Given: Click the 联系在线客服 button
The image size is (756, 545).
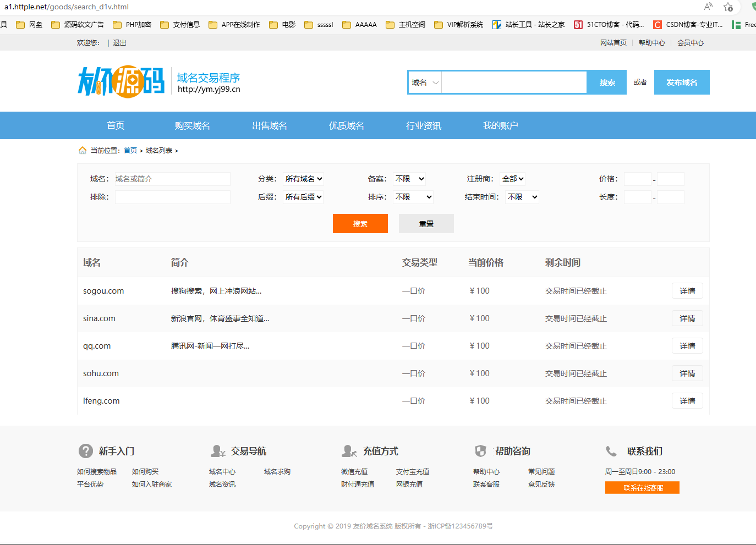Looking at the screenshot, I should tap(642, 488).
